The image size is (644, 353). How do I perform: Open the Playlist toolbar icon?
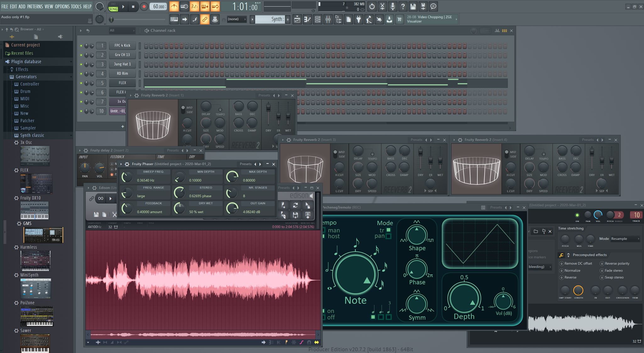[x=297, y=19]
